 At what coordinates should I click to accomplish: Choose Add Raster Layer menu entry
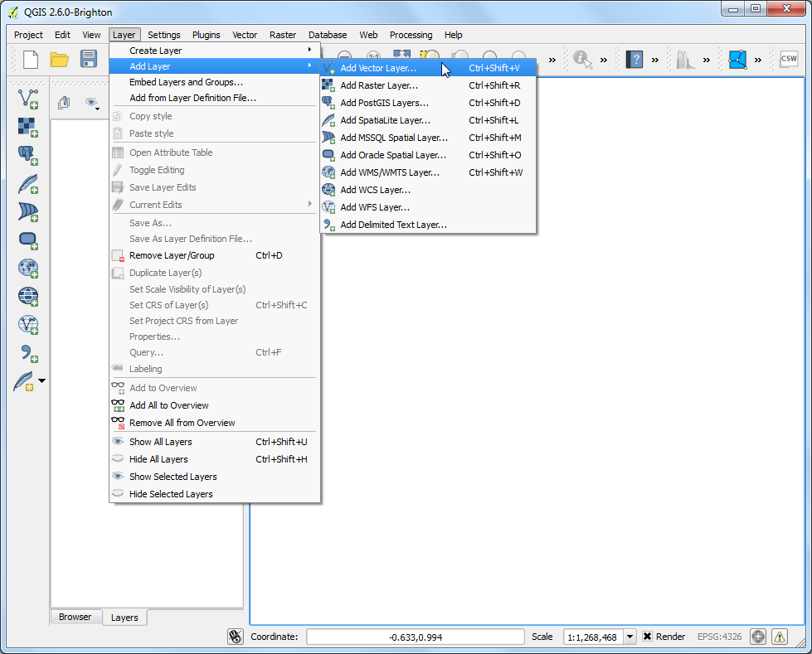[x=428, y=85]
